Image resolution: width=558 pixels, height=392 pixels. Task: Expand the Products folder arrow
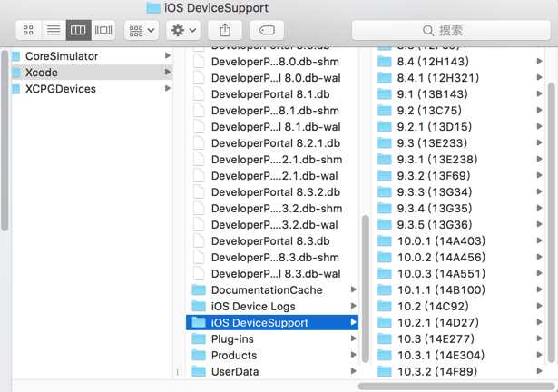[353, 355]
